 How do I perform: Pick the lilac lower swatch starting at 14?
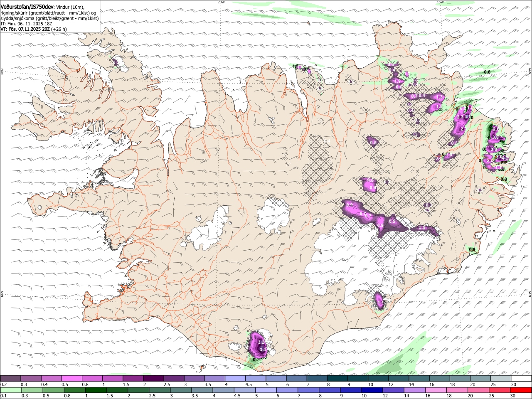415,390
